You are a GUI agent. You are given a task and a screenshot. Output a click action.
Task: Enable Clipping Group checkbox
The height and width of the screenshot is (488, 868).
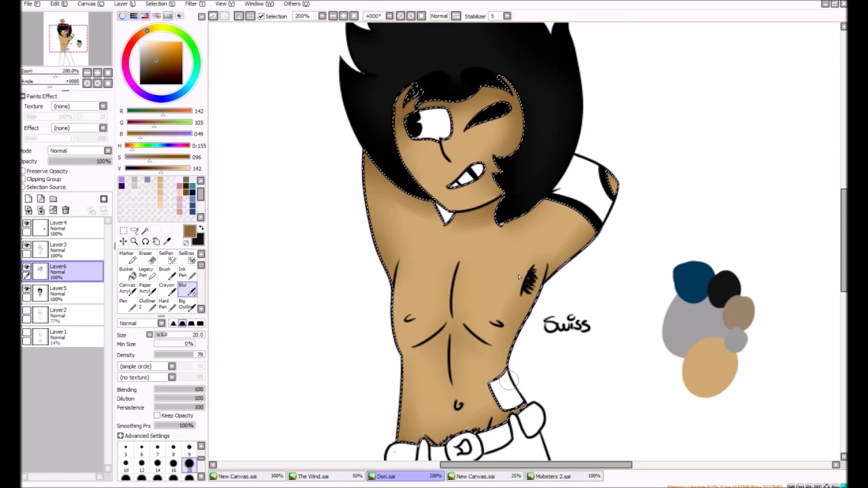pos(23,179)
